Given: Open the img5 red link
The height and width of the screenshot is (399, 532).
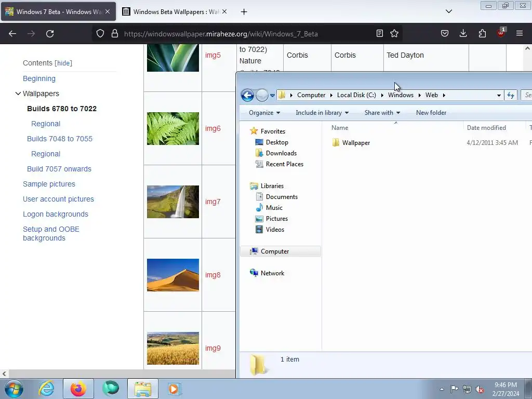Looking at the screenshot, I should click(212, 55).
